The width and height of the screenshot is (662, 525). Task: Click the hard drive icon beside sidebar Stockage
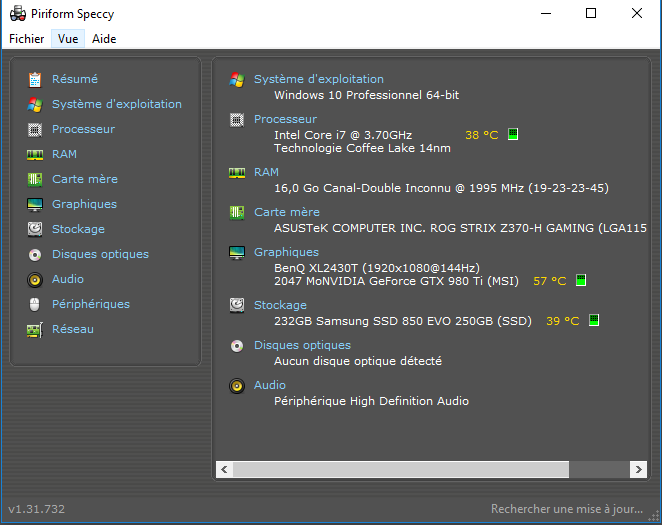[x=35, y=229]
